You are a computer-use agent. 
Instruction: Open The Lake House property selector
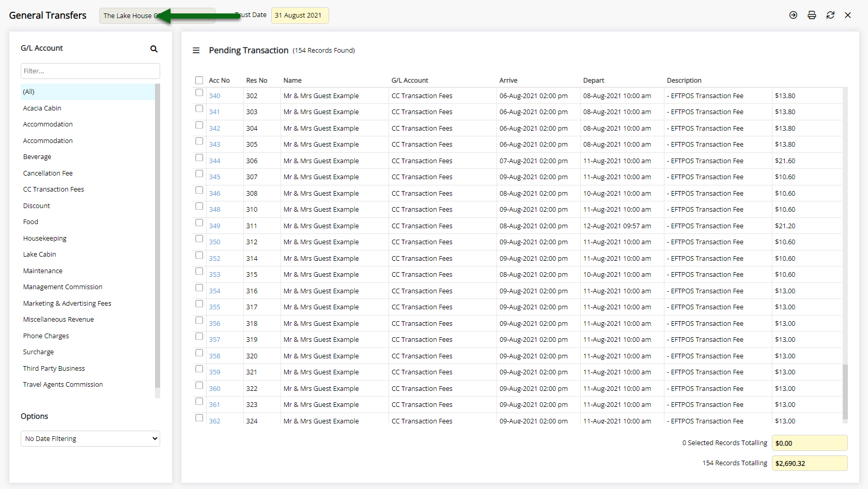pyautogui.click(x=157, y=15)
